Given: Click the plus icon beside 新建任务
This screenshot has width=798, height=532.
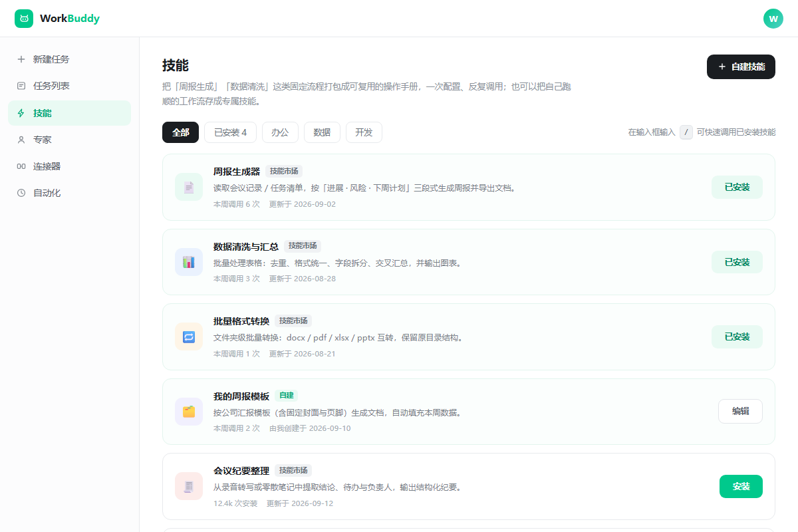Looking at the screenshot, I should [21, 59].
